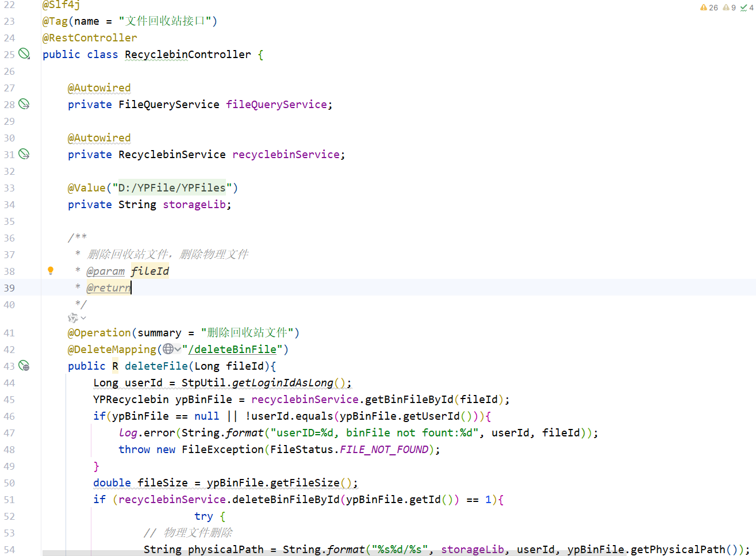Click the request mapping gutter icon beside deleteFile method
The width and height of the screenshot is (756, 556).
(x=24, y=366)
